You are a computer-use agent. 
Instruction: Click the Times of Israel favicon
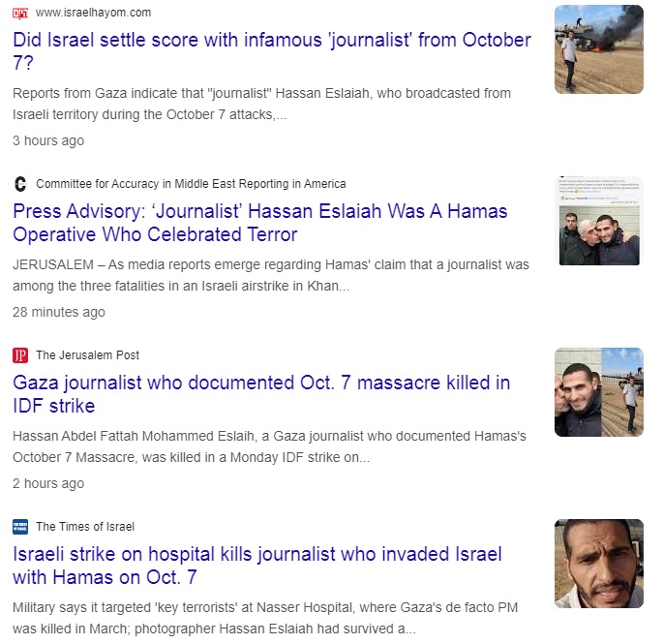click(x=20, y=527)
